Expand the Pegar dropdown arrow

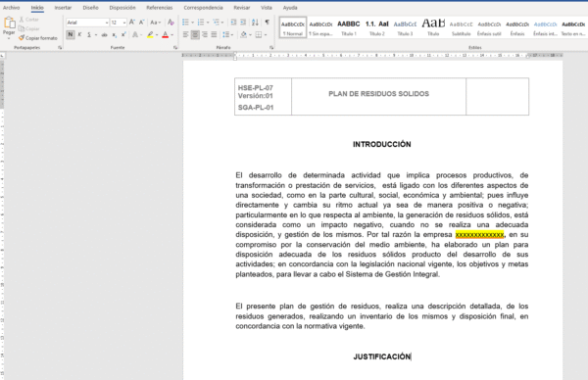tap(9, 38)
